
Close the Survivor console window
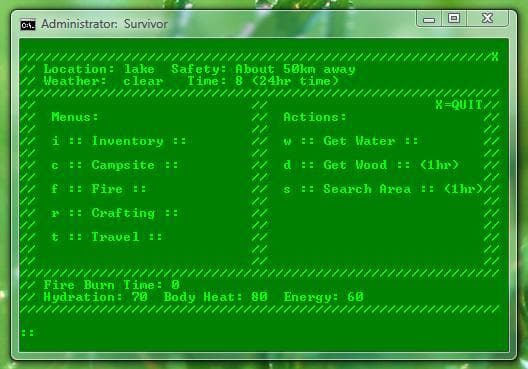pyautogui.click(x=487, y=19)
